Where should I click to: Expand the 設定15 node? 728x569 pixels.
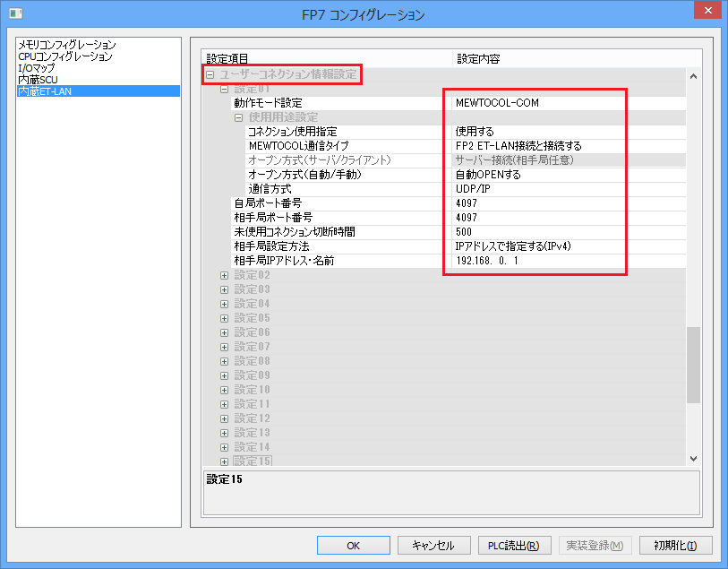point(223,461)
